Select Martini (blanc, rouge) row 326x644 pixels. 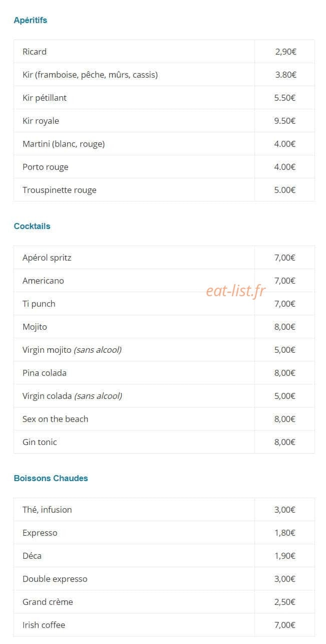click(164, 144)
